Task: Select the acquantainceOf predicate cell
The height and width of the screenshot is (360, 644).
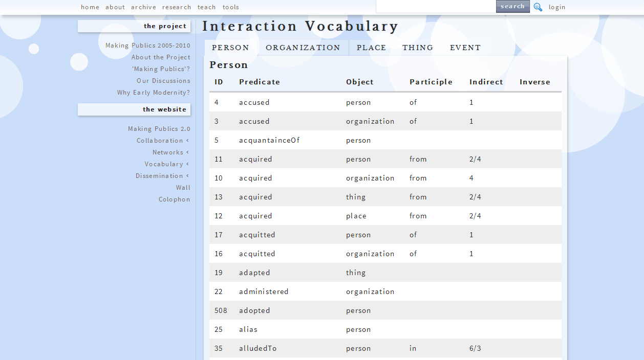Action: [x=269, y=140]
